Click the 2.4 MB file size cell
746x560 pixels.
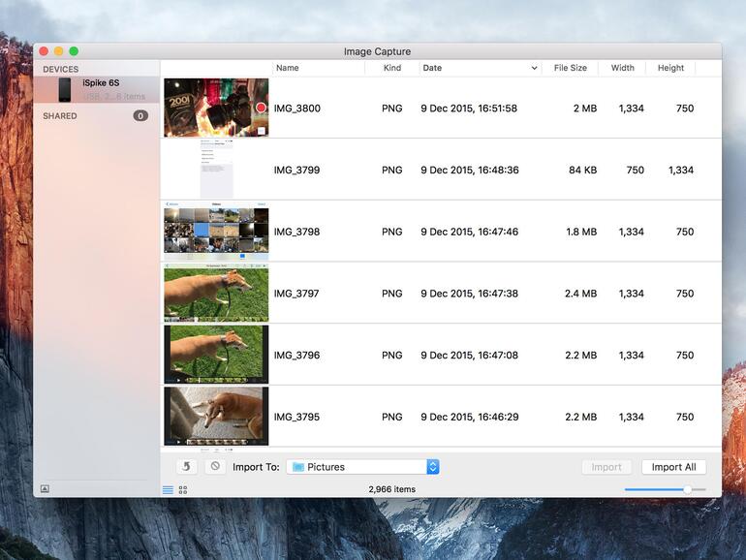(581, 294)
